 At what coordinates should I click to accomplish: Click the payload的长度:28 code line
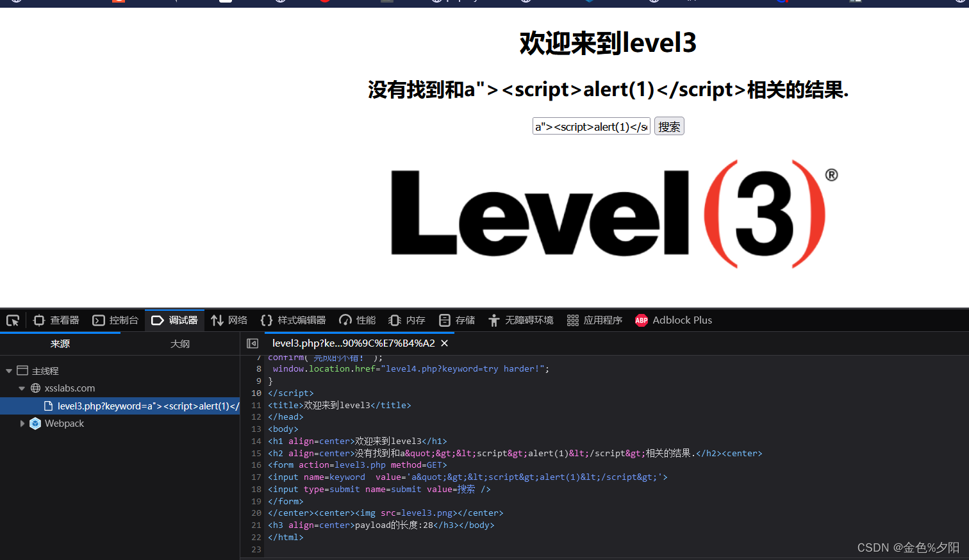point(381,525)
